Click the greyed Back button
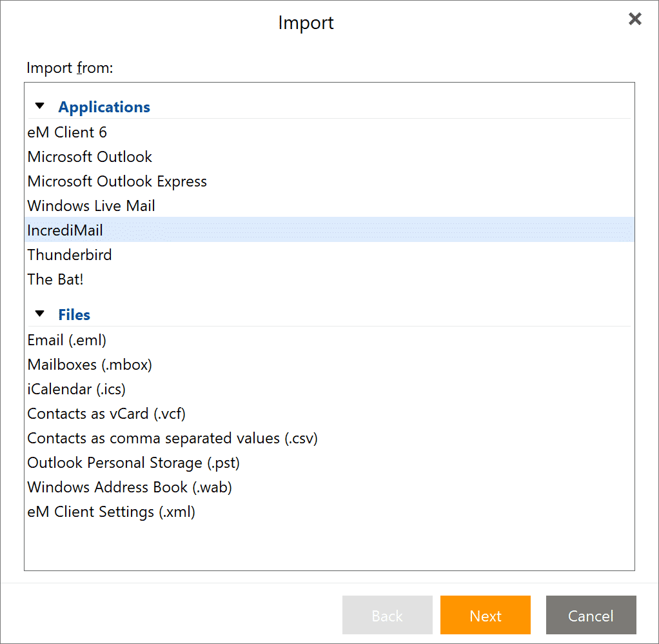Image resolution: width=659 pixels, height=644 pixels. 387,615
